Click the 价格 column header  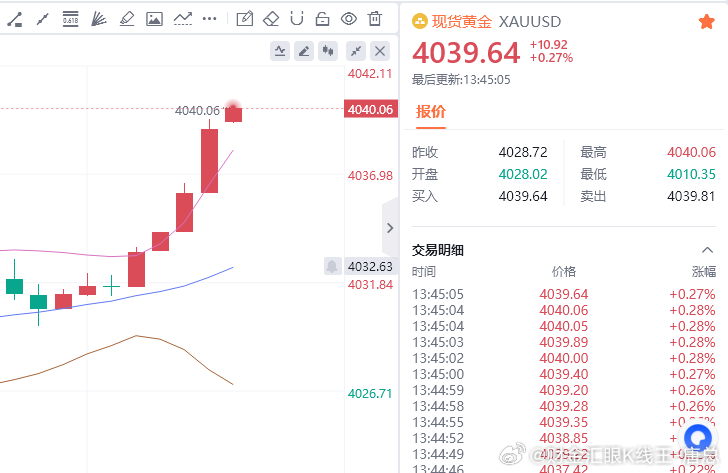(x=564, y=272)
